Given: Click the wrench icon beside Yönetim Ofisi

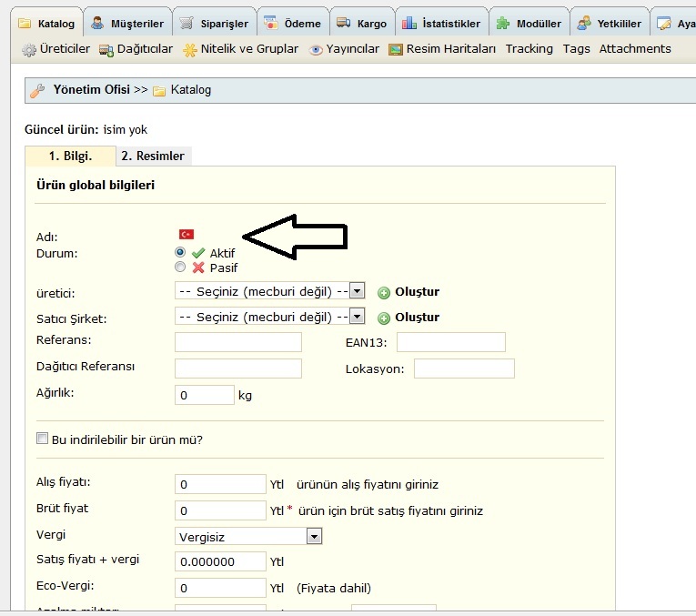Looking at the screenshot, I should tap(37, 91).
